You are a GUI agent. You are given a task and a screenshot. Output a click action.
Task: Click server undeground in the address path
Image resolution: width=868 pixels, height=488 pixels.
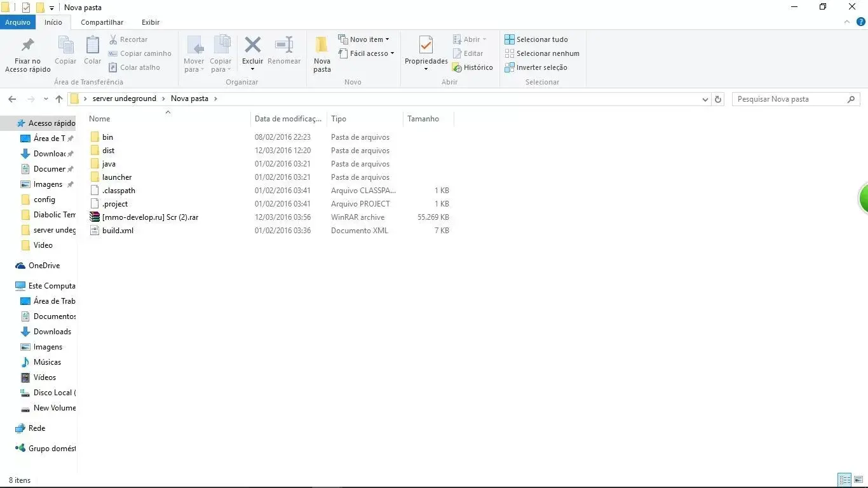click(125, 98)
